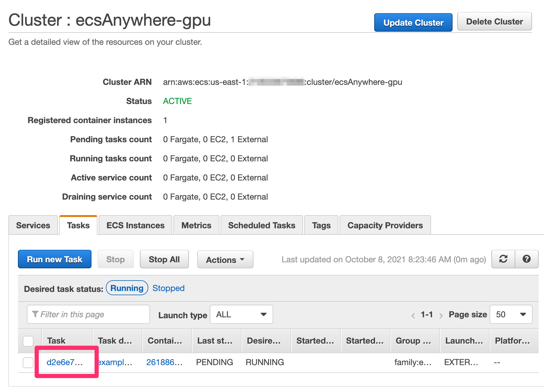Show tasks with Stopped desired status
544x392 pixels.
coord(168,288)
